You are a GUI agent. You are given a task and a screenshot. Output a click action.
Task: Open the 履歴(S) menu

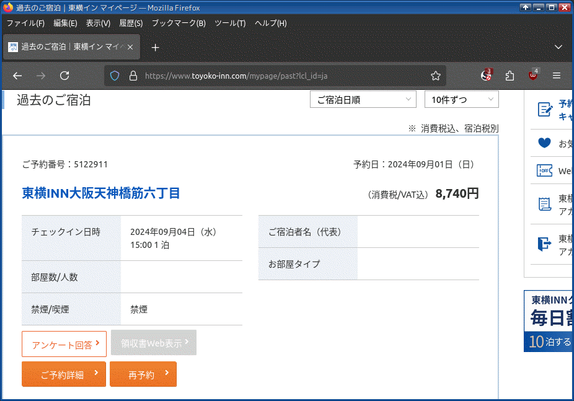click(131, 23)
